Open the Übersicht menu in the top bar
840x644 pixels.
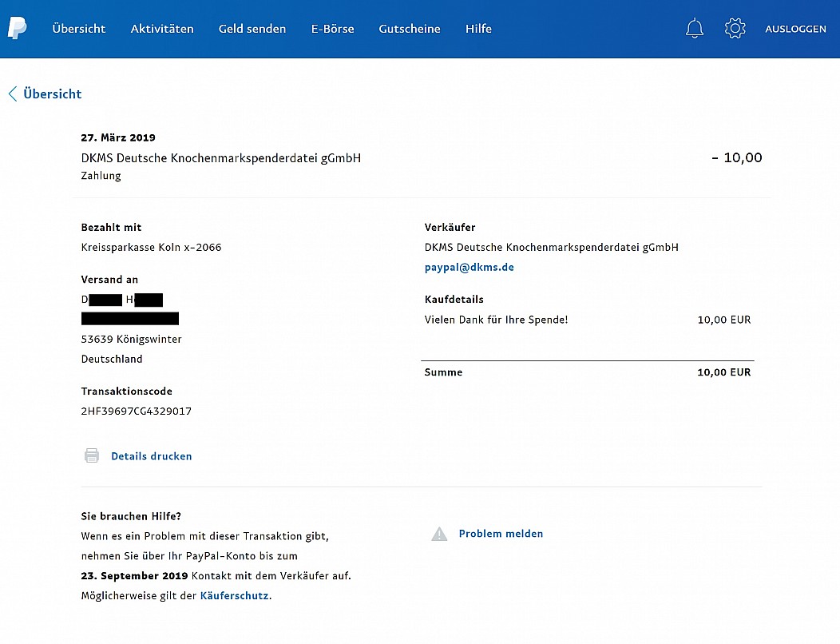pos(79,29)
